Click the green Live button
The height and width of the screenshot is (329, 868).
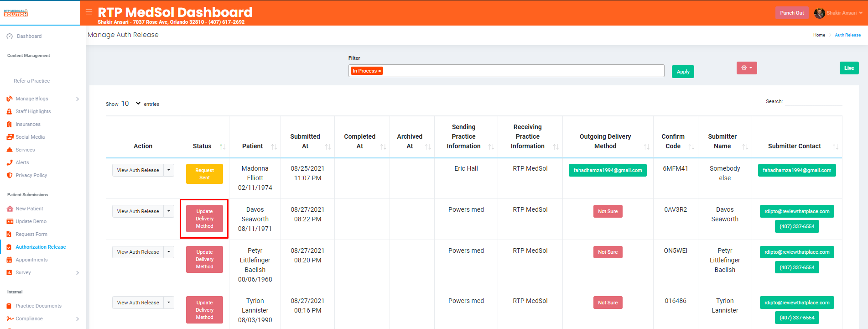click(849, 68)
